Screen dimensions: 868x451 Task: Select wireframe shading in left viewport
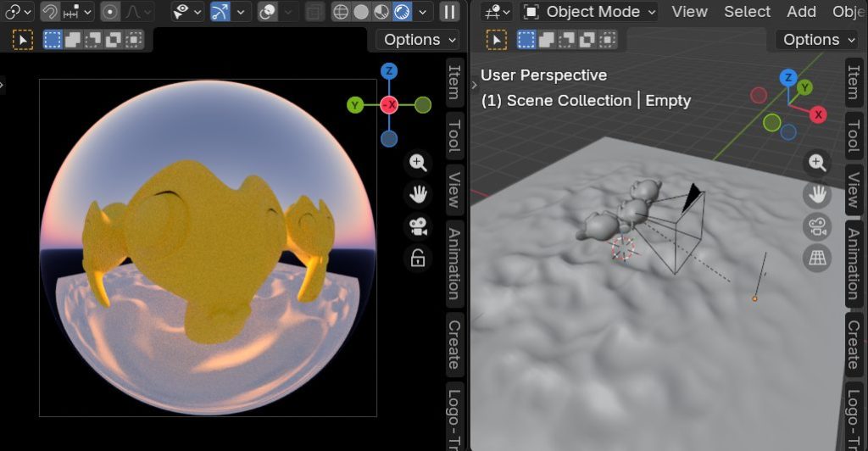coord(340,12)
